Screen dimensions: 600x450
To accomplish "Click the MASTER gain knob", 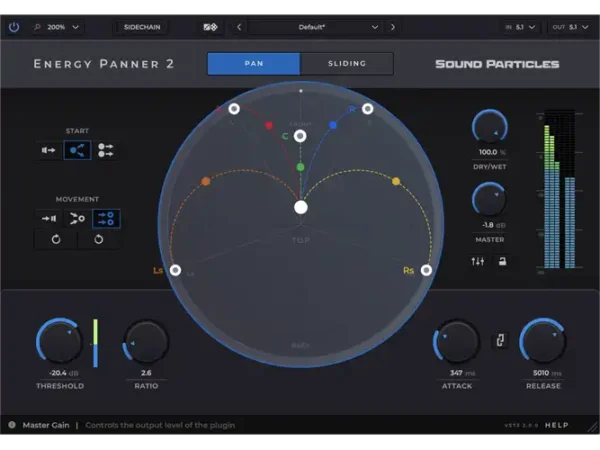I will pos(489,201).
